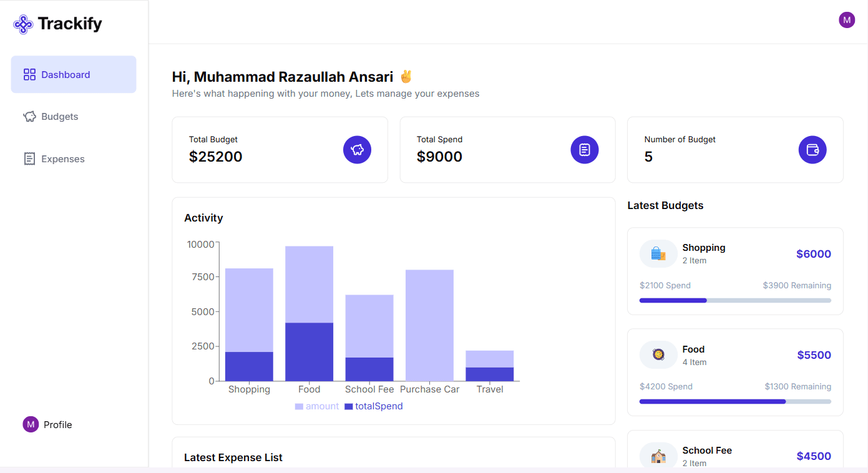Click the Purchase Car bar in chart
This screenshot has height=473, width=868.
click(x=429, y=325)
